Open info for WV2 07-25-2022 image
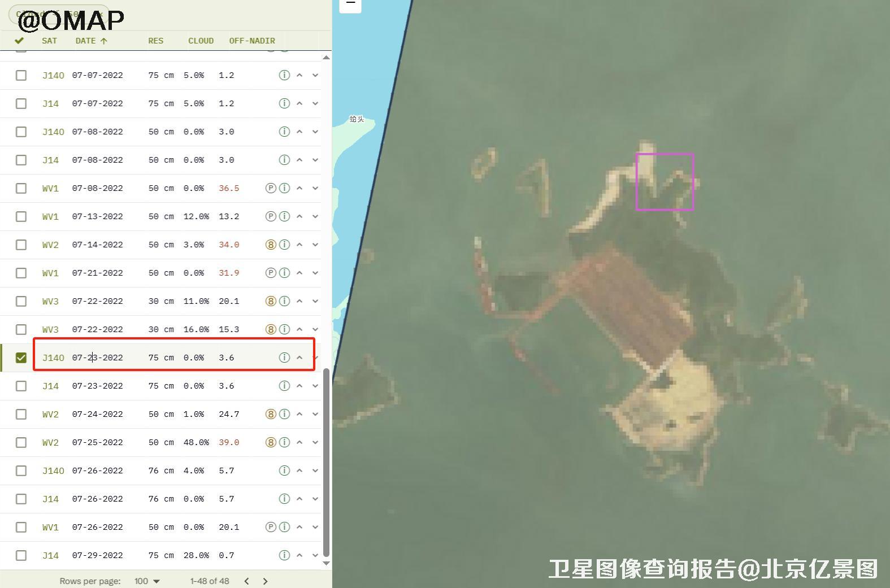Image resolution: width=890 pixels, height=588 pixels. point(284,442)
